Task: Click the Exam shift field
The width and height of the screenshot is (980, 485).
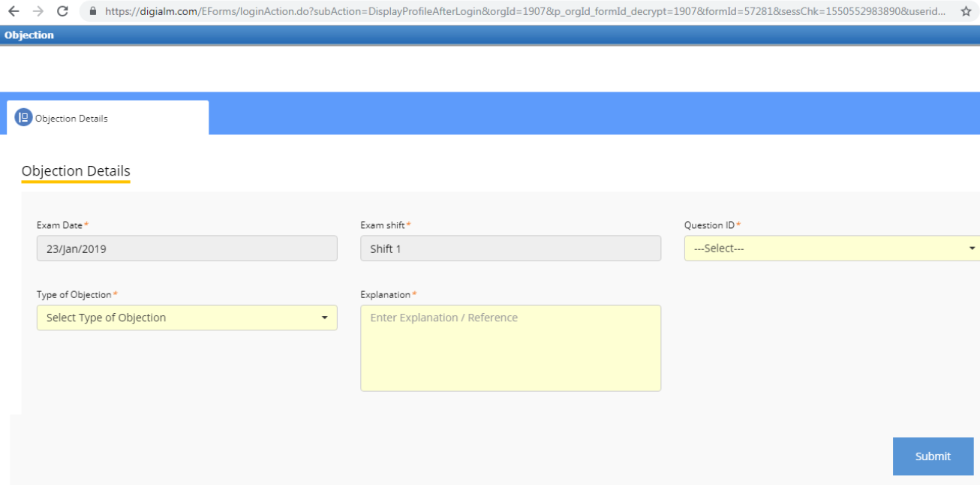Action: [x=510, y=249]
